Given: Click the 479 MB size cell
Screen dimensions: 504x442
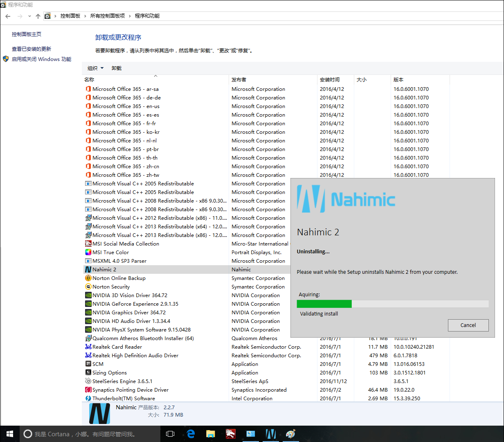Looking at the screenshot, I should point(378,356).
